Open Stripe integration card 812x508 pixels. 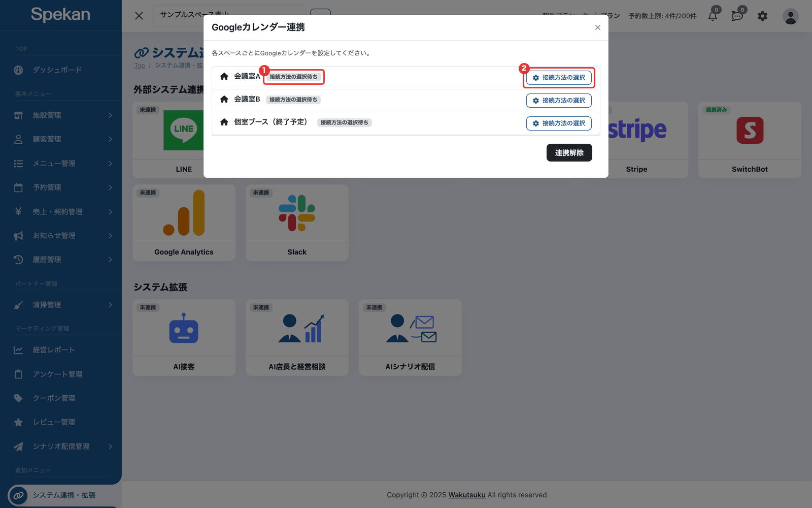(648, 140)
